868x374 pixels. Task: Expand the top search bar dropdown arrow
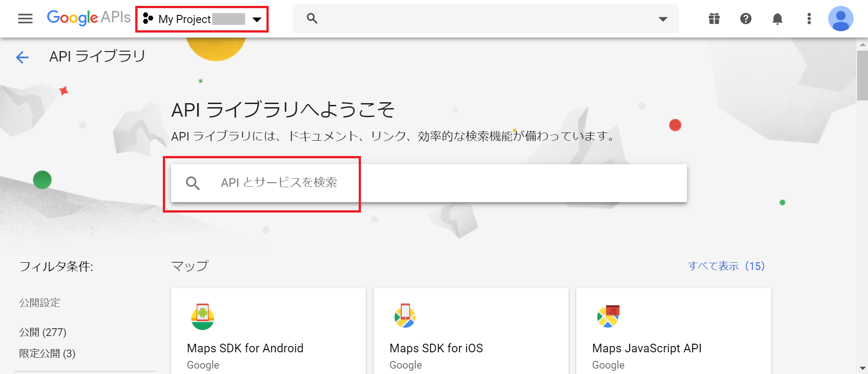[x=663, y=19]
